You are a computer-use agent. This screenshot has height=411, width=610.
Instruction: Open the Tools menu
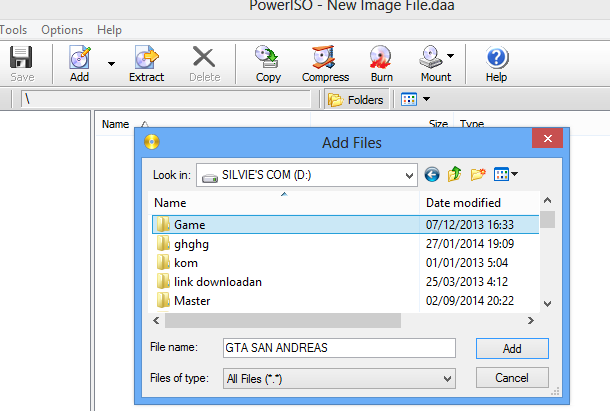pos(13,30)
